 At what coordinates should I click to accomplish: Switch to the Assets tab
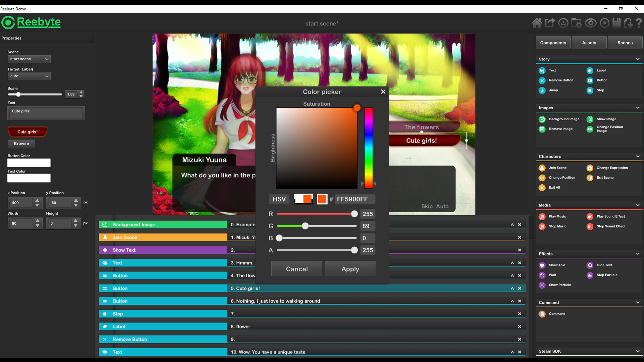pos(589,42)
